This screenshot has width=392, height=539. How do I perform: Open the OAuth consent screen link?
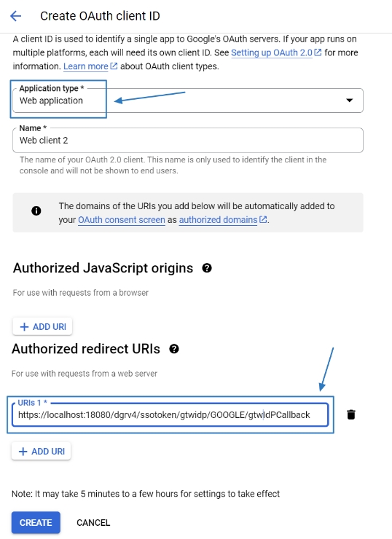(x=122, y=220)
